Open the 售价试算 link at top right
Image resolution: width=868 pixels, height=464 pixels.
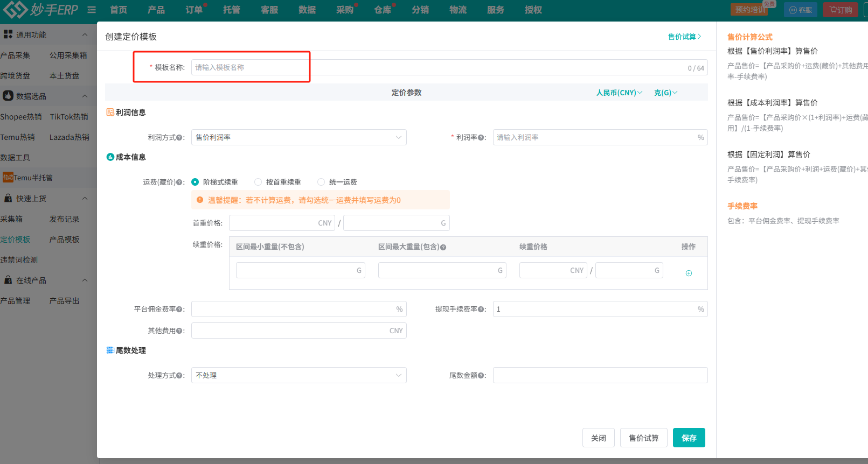pos(684,37)
